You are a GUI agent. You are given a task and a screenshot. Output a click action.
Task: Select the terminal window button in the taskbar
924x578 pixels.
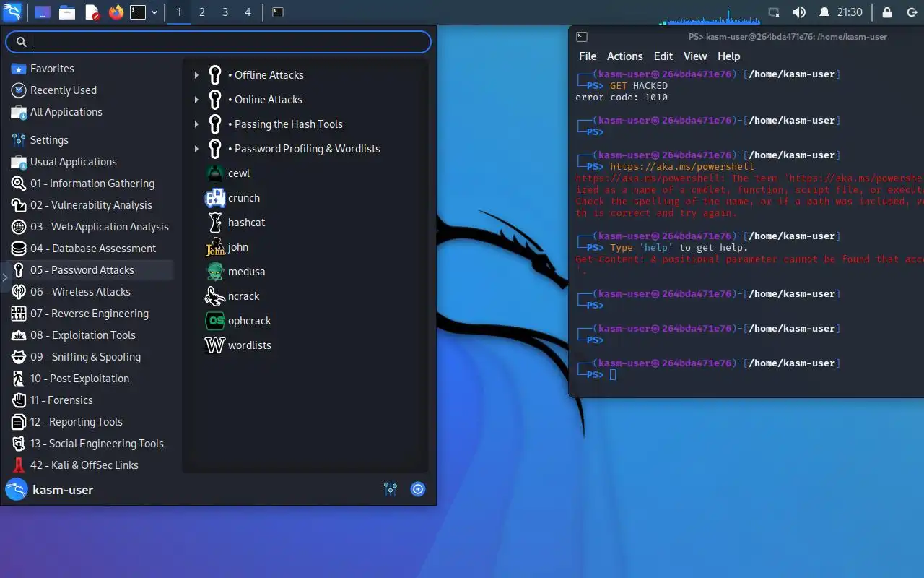(278, 12)
